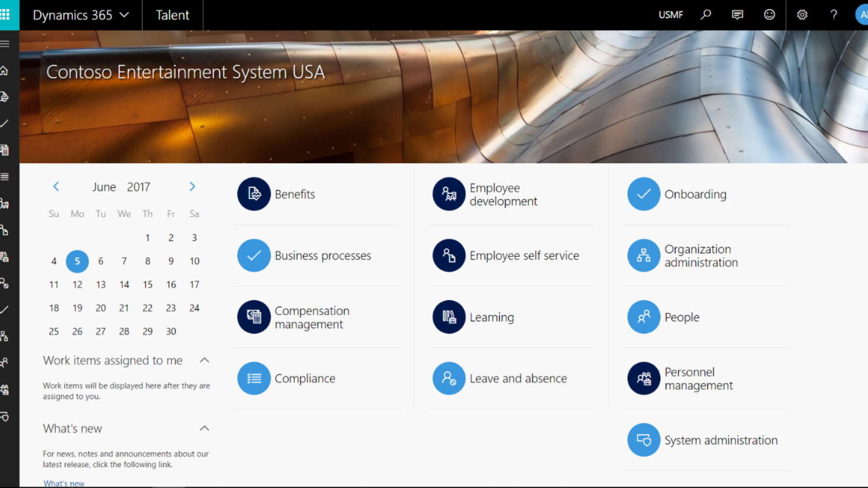Viewport: 868px width, 488px height.
Task: Open the Benefits tile icon
Action: pos(254,194)
